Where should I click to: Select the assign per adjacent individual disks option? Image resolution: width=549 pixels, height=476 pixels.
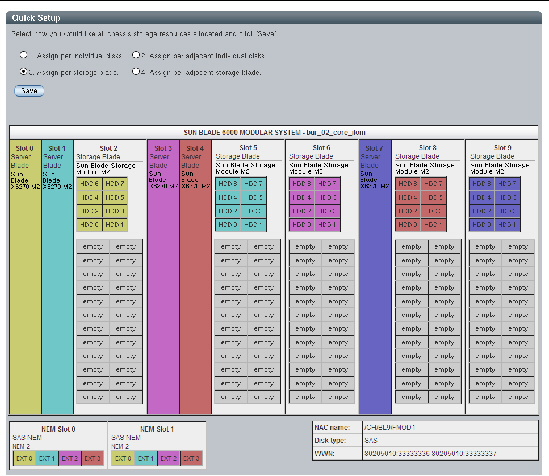136,55
